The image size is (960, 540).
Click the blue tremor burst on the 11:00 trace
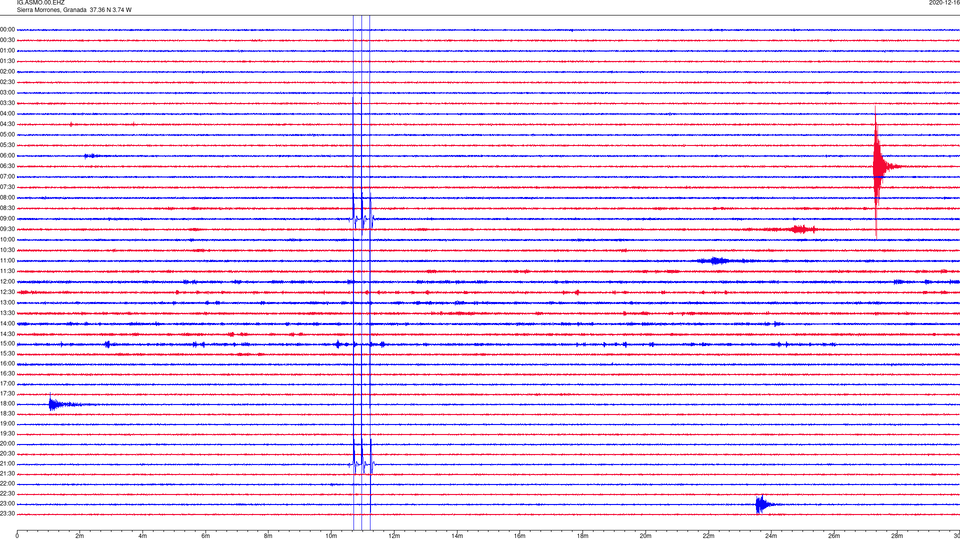click(x=715, y=261)
